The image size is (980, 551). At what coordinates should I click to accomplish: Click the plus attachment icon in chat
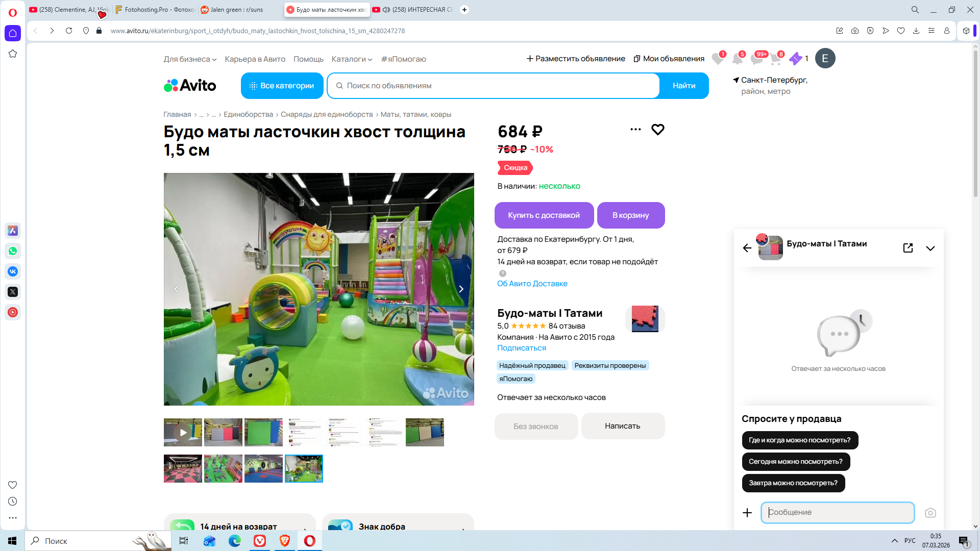click(747, 513)
